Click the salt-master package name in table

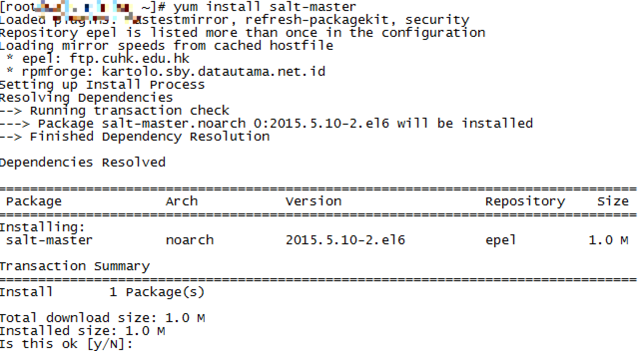pos(49,240)
